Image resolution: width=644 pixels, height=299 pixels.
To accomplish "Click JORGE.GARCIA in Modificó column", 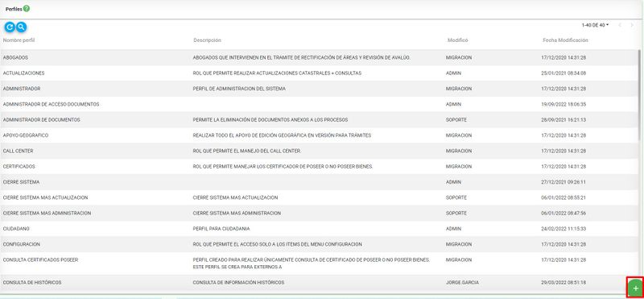I will coord(462,283).
